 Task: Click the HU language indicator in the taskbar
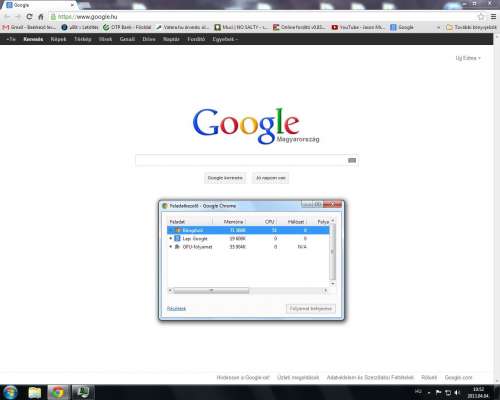pyautogui.click(x=418, y=391)
